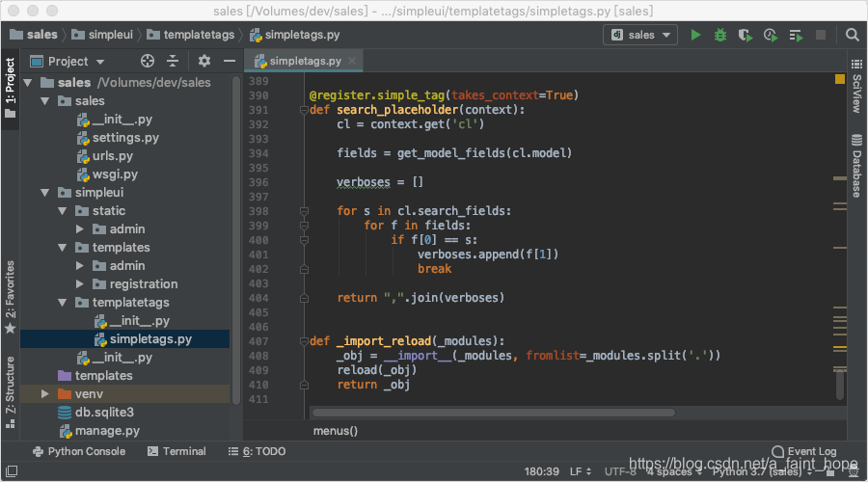
Task: Open __init__.py under templatetags
Action: (x=132, y=321)
